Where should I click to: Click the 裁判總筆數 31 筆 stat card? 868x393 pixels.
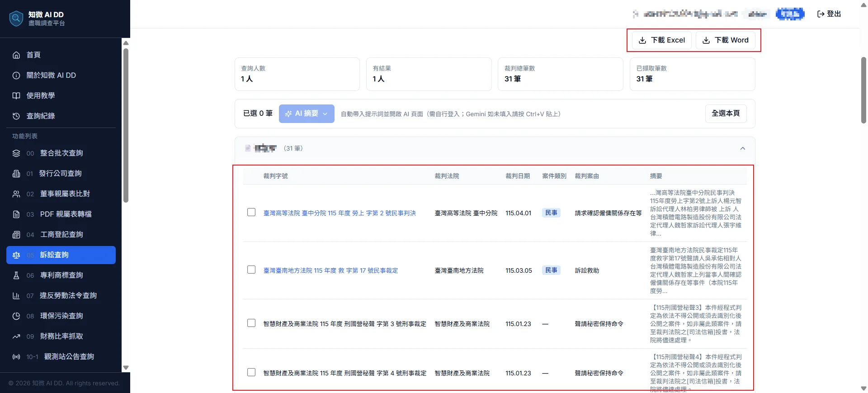(x=560, y=74)
